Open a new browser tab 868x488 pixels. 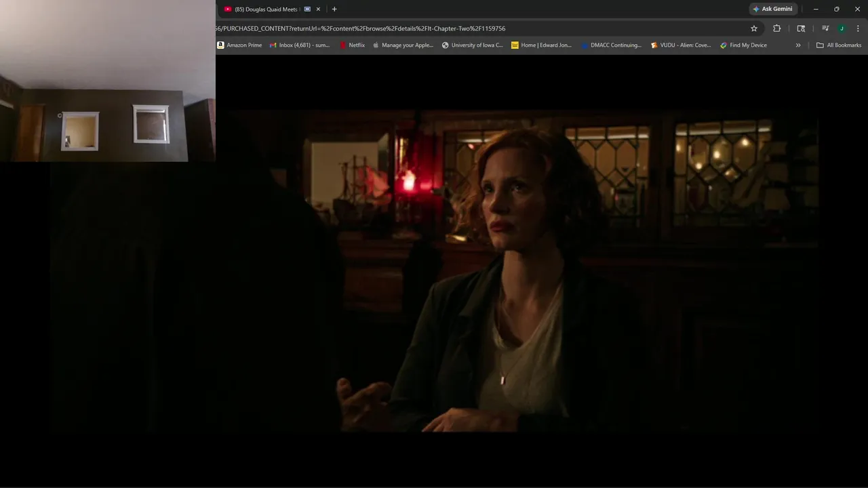[334, 9]
